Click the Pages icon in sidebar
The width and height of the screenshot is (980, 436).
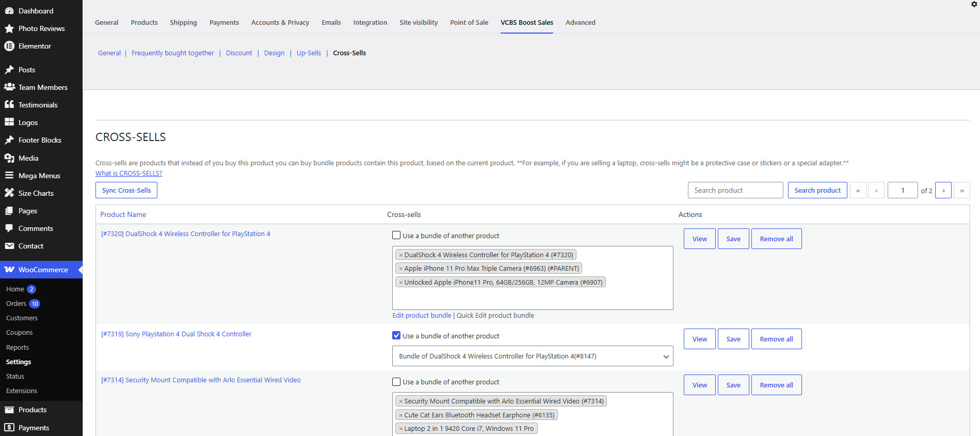click(9, 211)
